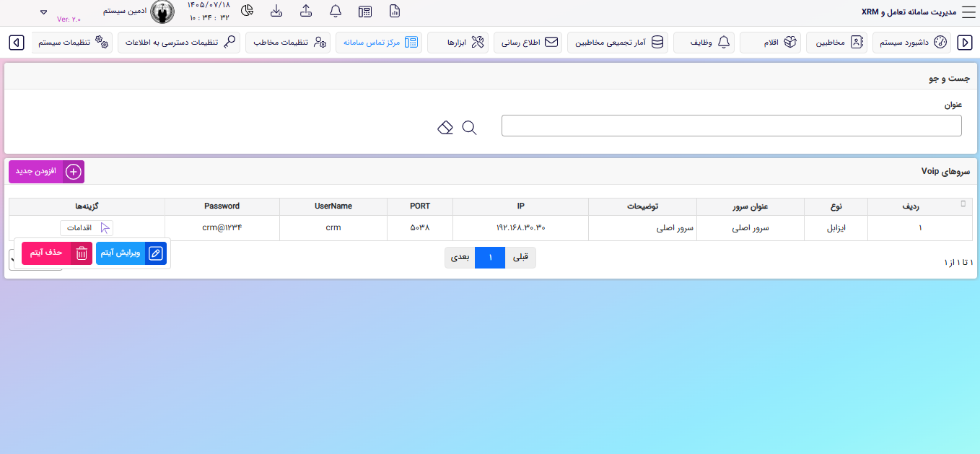
Task: Click حذف آیتم delete button
Action: click(x=57, y=253)
